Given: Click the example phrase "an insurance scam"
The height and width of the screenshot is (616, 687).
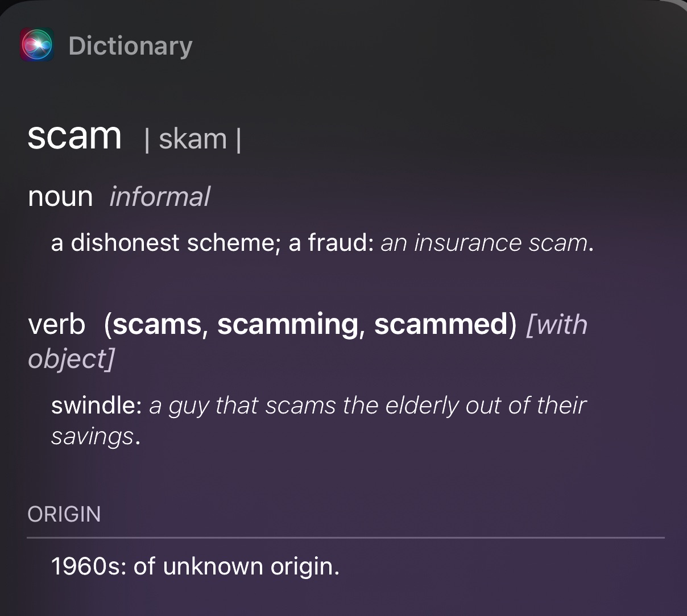Looking at the screenshot, I should pos(484,243).
